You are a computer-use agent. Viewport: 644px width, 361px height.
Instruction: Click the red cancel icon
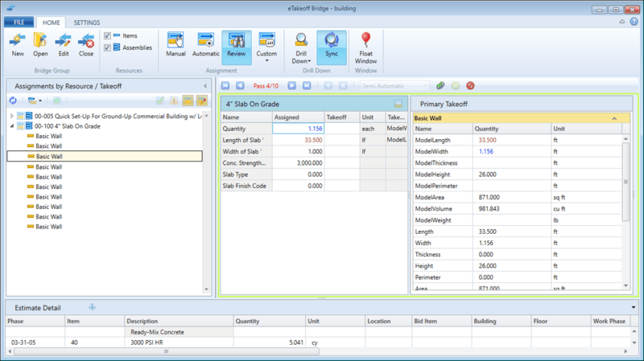[470, 86]
